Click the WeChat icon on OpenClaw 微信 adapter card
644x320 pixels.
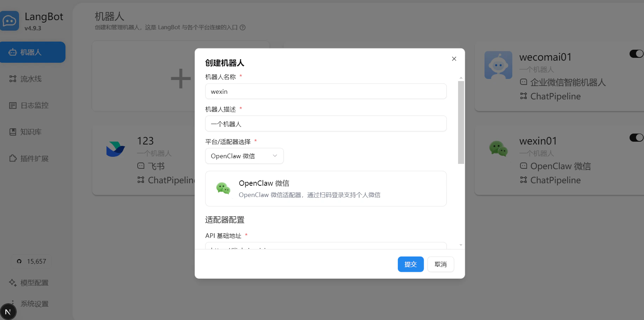[224, 189]
